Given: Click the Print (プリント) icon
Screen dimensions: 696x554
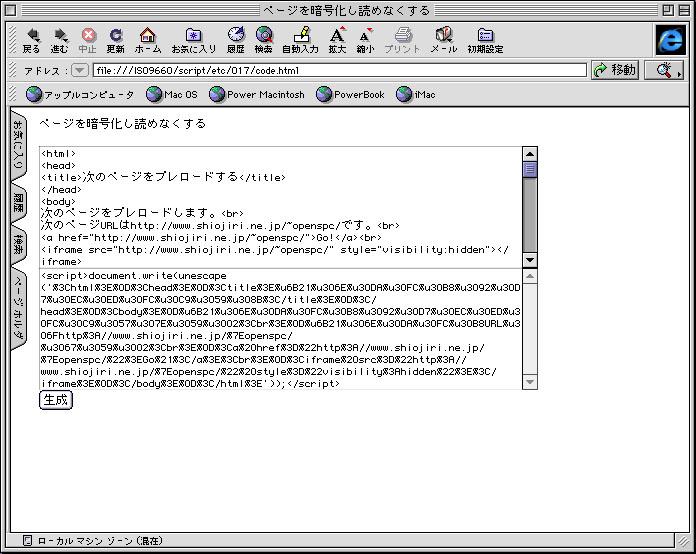Looking at the screenshot, I should [x=402, y=40].
